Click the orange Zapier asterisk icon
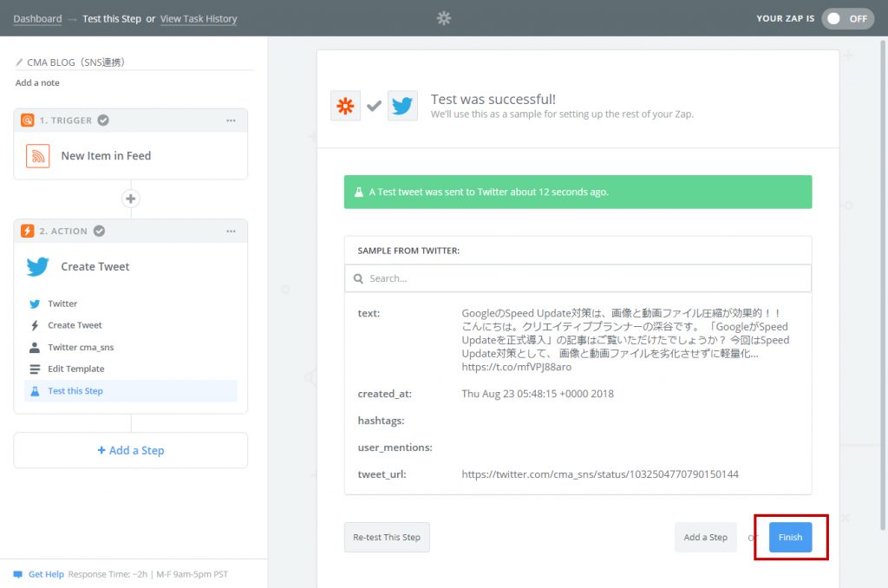Viewport: 888px width, 588px height. (346, 106)
